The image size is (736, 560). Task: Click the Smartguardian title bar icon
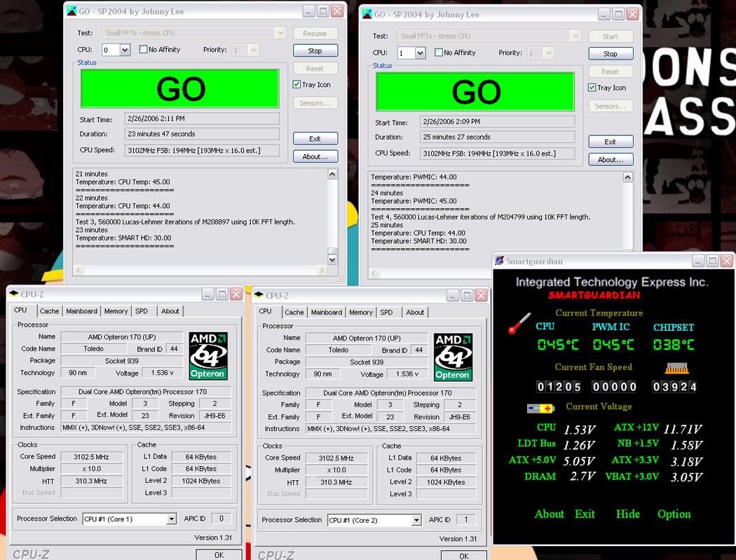pos(499,261)
